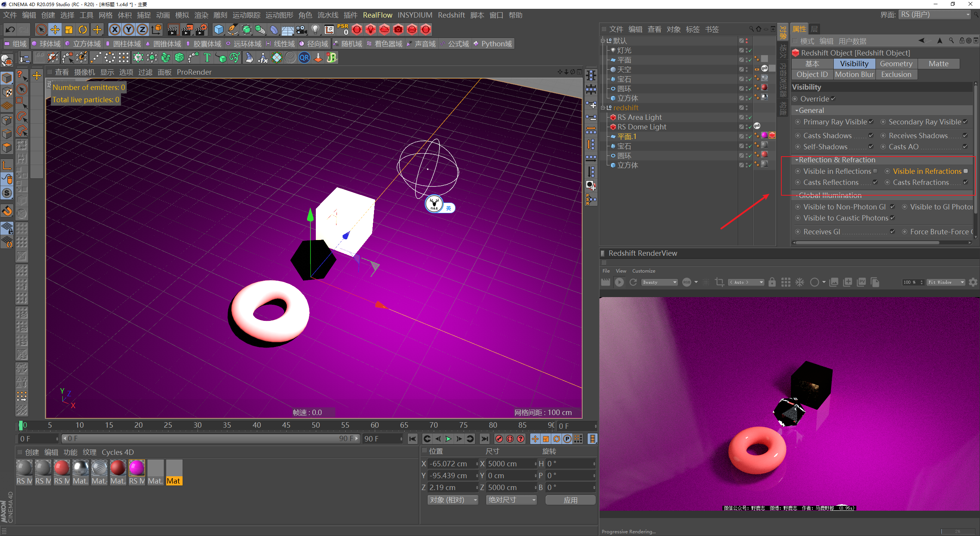Click the 应用 apply button
The image size is (980, 536).
[x=570, y=500]
